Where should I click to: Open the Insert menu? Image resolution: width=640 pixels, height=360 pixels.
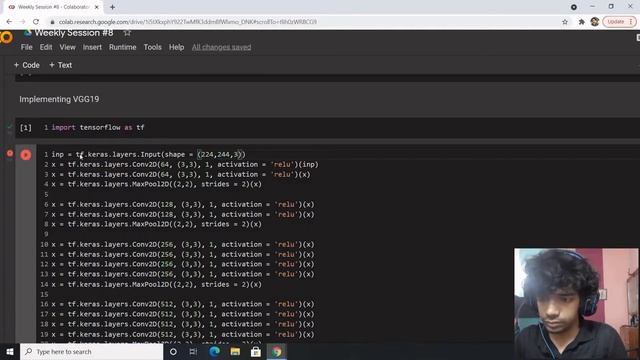(92, 47)
